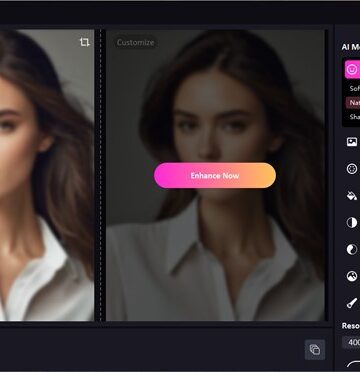
Task: Open the Customize option on preview
Action: click(135, 43)
